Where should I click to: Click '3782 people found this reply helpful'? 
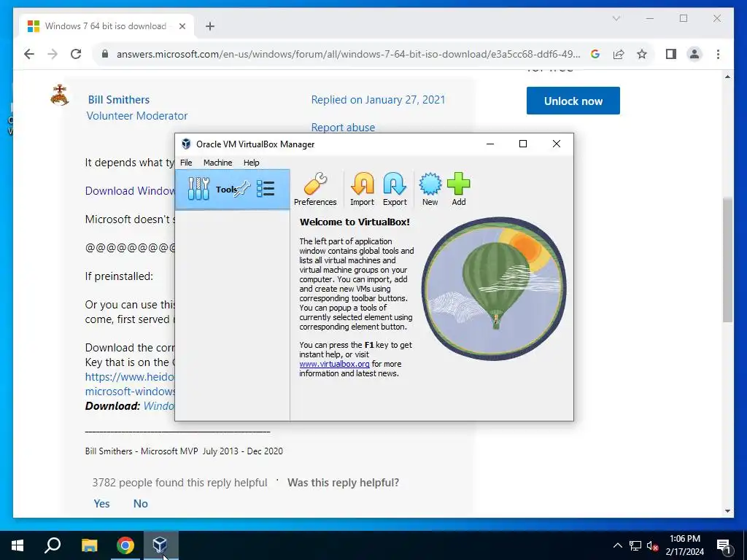[x=179, y=483]
